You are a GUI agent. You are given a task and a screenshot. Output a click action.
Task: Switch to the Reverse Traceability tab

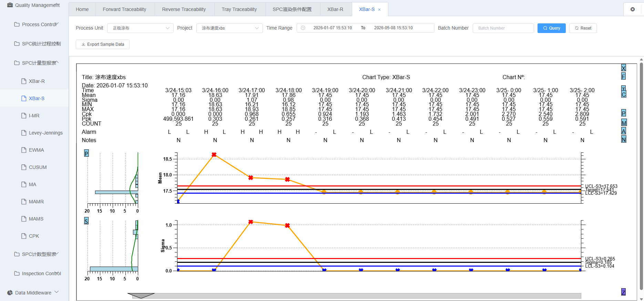click(184, 9)
